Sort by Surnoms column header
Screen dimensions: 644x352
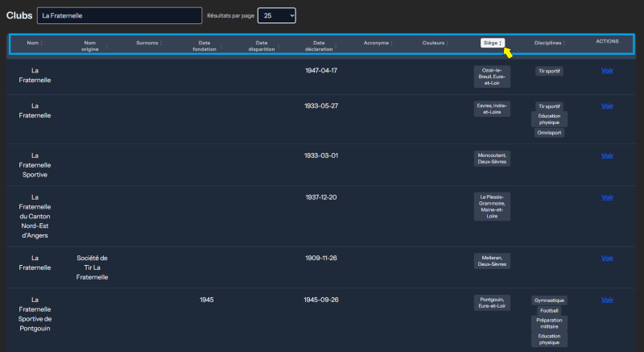click(149, 43)
